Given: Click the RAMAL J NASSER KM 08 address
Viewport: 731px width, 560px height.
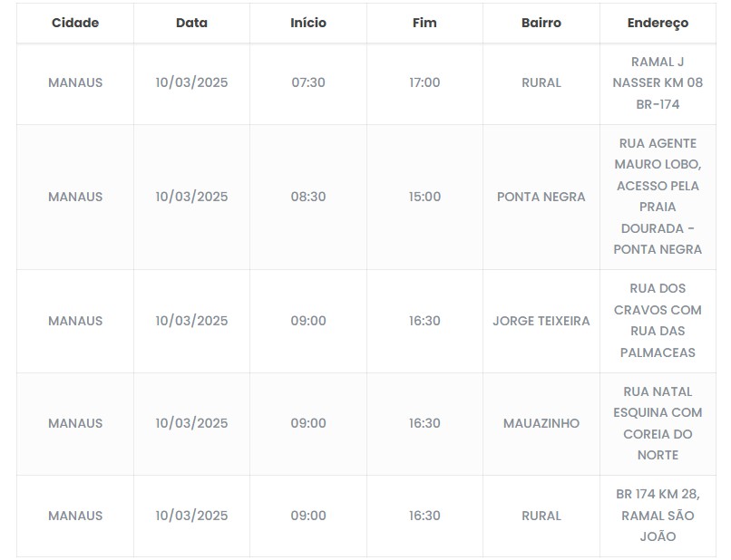Looking at the screenshot, I should [x=658, y=82].
